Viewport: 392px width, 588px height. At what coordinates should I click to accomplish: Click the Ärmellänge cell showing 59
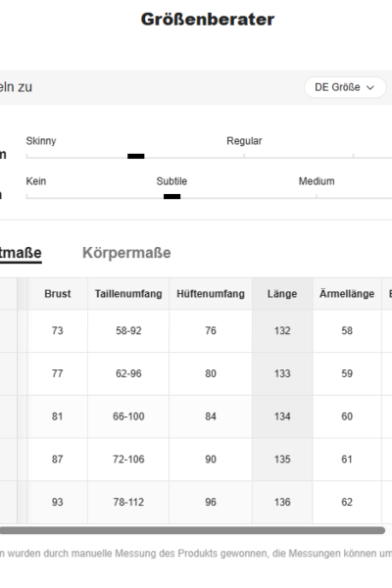tap(347, 373)
